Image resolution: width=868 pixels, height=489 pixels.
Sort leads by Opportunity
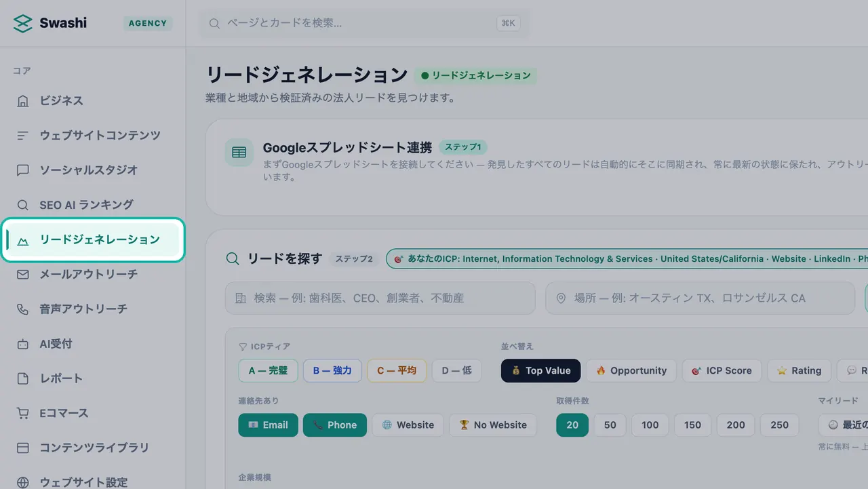631,370
